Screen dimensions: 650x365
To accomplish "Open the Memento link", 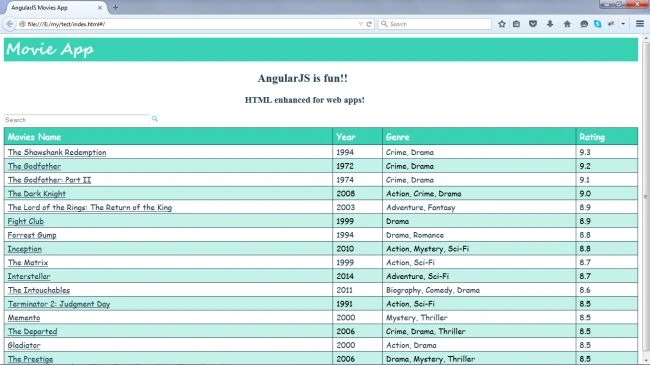I will click(24, 317).
